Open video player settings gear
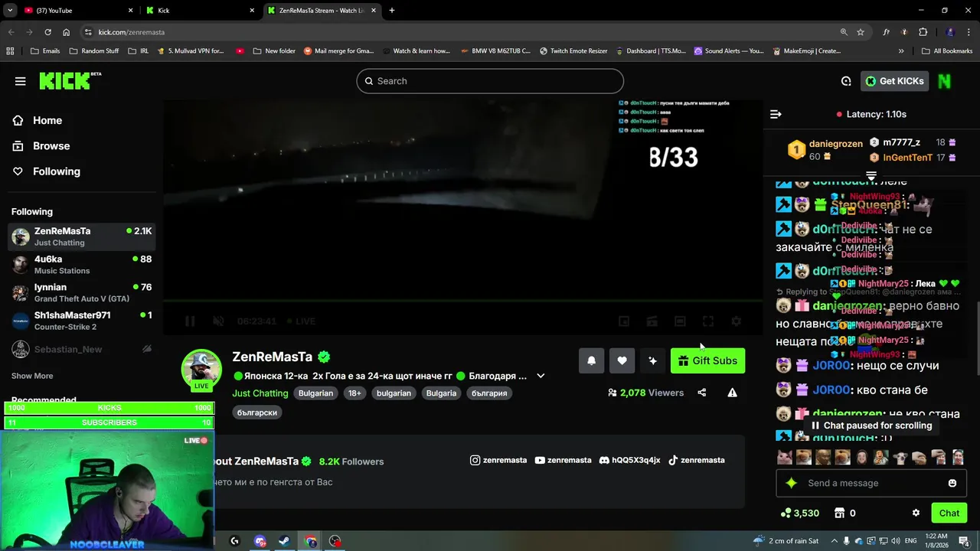 736,321
